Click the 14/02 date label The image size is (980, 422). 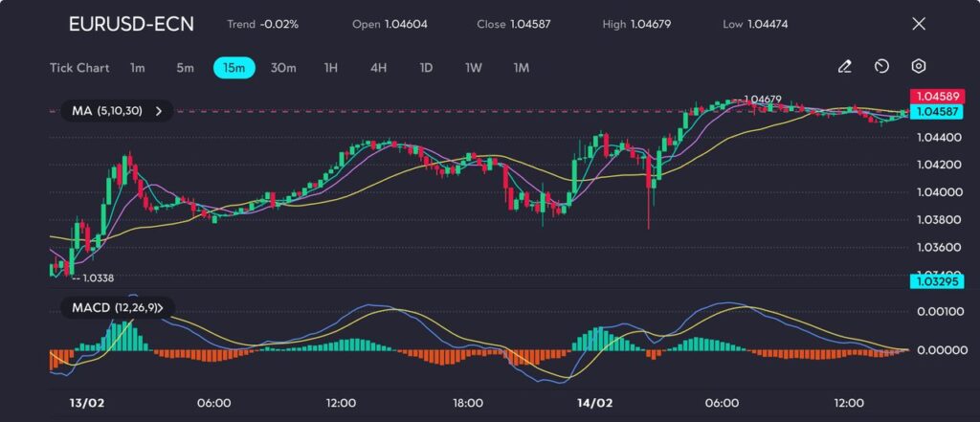pos(593,403)
